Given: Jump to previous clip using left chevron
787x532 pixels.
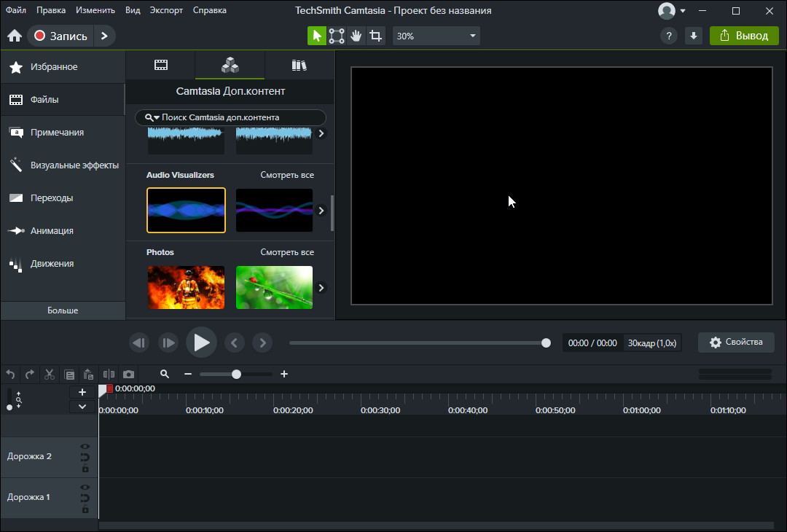Looking at the screenshot, I should 234,343.
